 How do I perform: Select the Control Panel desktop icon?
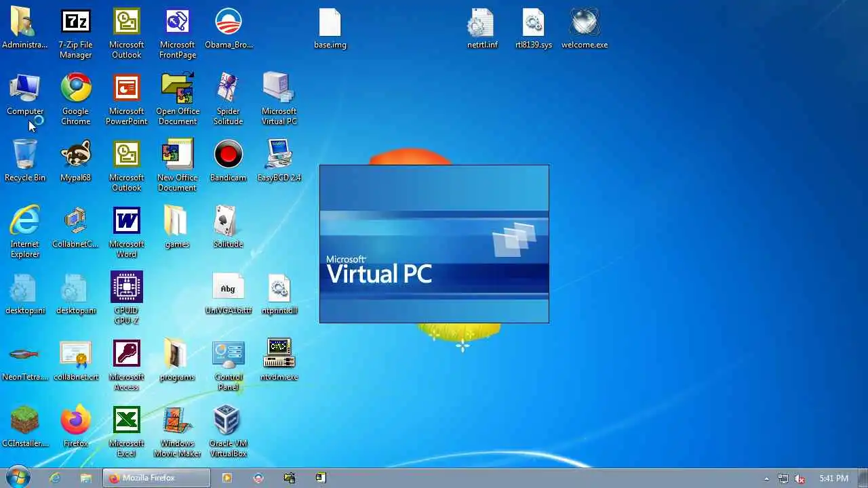pyautogui.click(x=228, y=365)
